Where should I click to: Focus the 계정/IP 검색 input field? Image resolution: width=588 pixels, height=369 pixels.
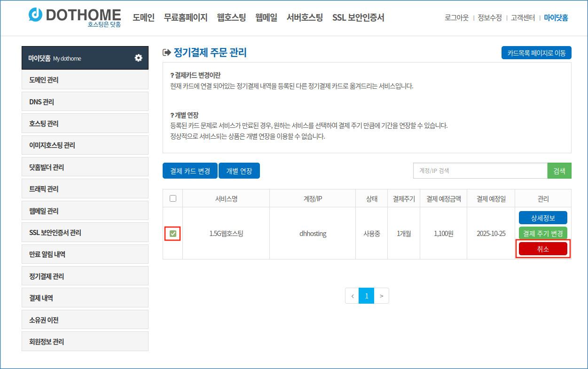pos(480,171)
